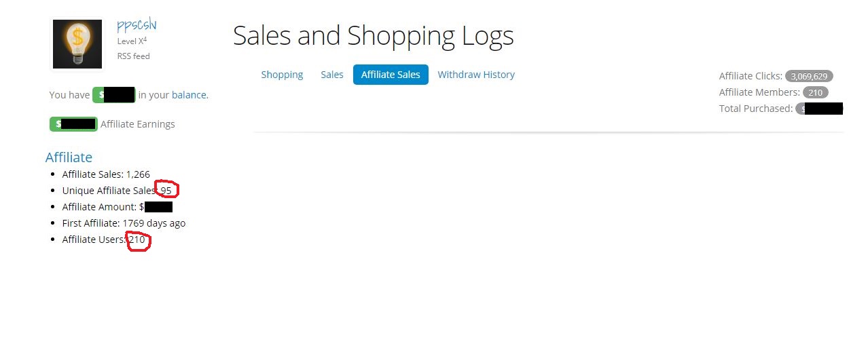Click the circled Unique Affiliate Sales 95 value
The width and height of the screenshot is (868, 344).
coord(166,191)
